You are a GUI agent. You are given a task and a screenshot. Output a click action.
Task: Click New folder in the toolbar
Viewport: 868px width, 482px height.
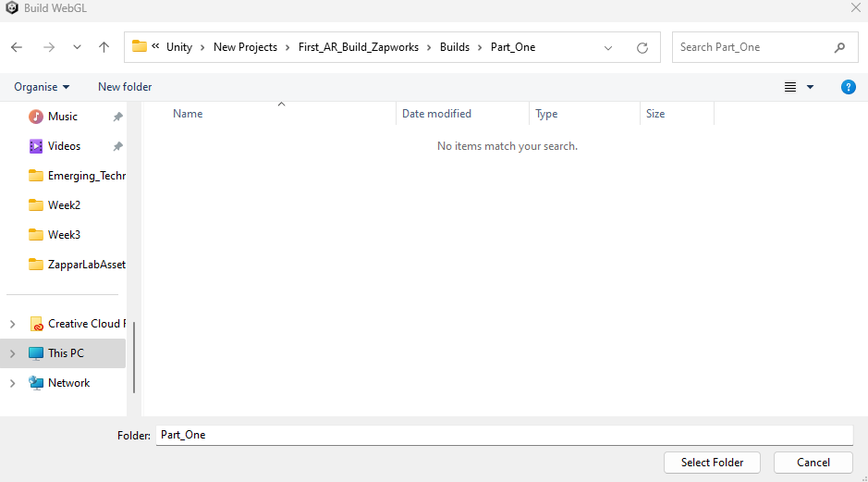click(x=125, y=87)
